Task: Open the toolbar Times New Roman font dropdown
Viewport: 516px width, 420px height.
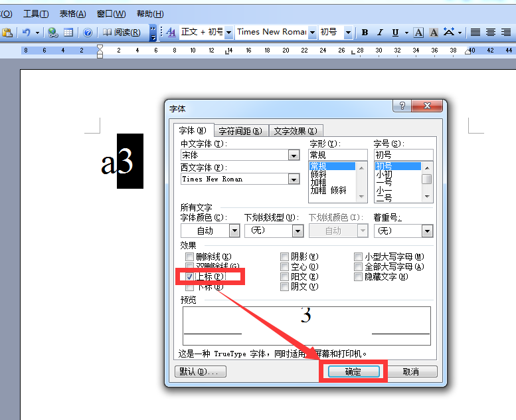Action: tap(313, 33)
